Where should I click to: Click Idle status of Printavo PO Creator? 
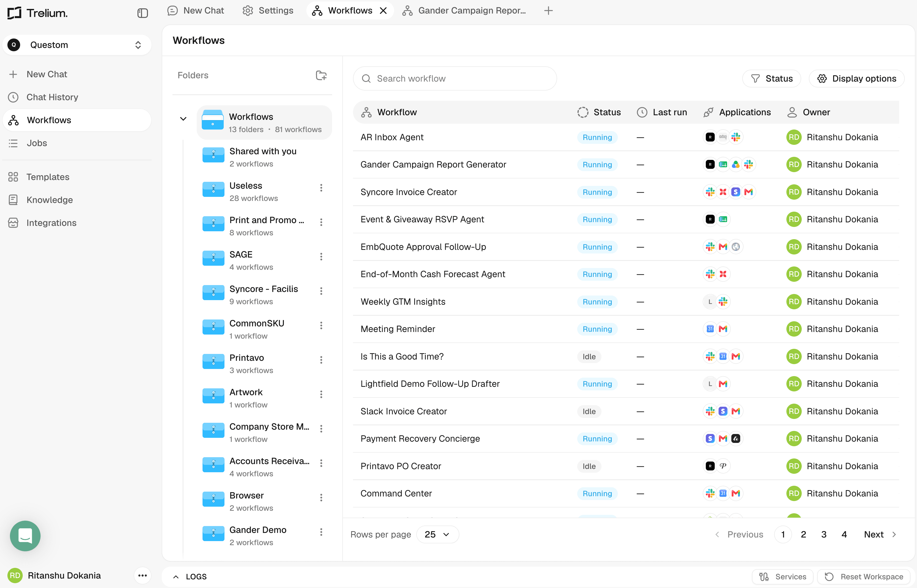pos(589,466)
